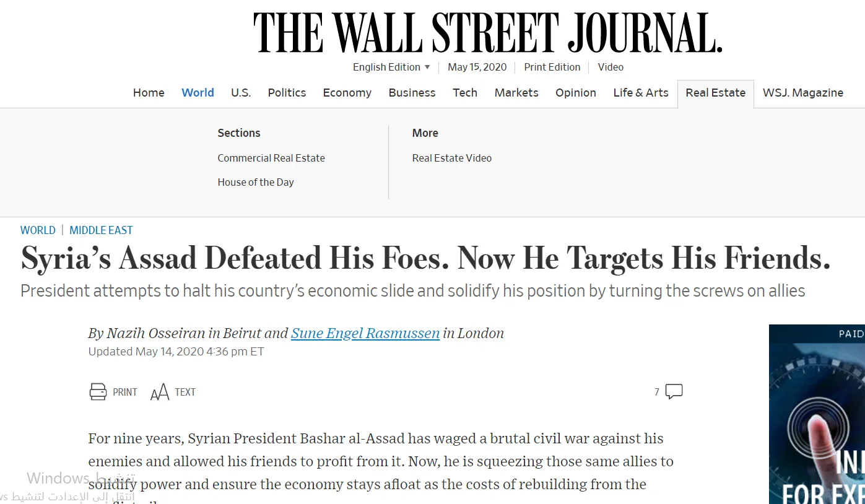The width and height of the screenshot is (865, 504).
Task: Click the WORLD breadcrumb link
Action: (38, 230)
